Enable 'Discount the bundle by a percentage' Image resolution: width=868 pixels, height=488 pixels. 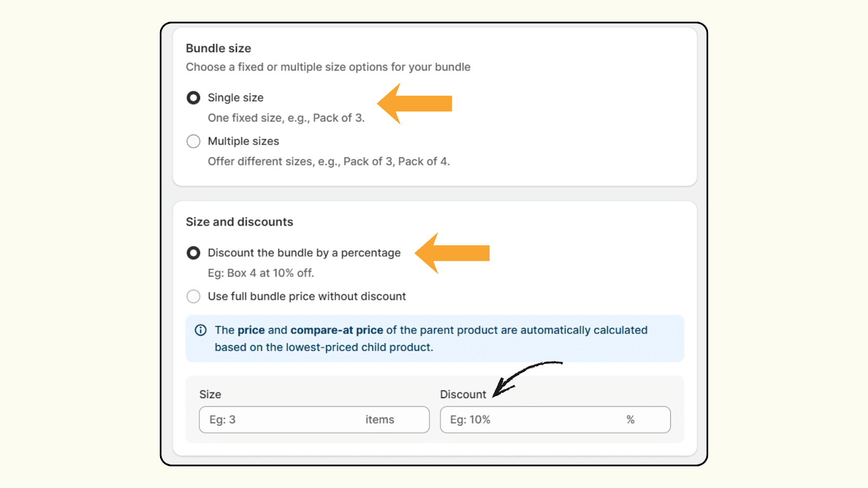193,253
